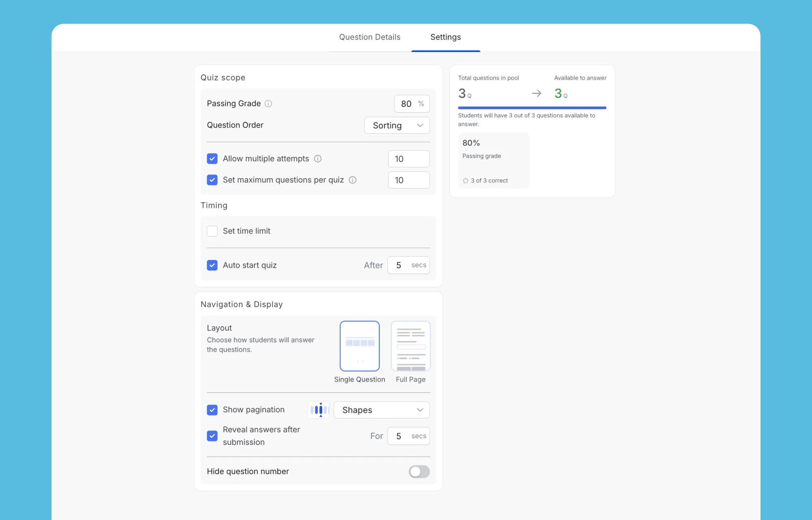Open the Question Order Sorting dropdown
The image size is (812, 520).
(397, 126)
